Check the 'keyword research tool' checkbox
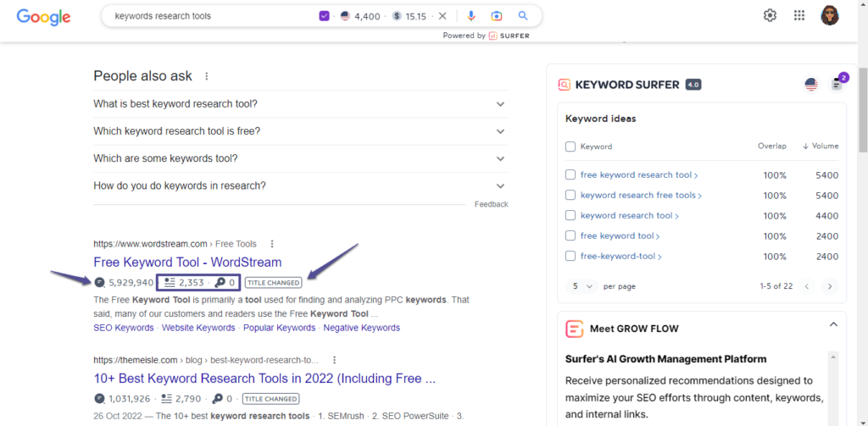This screenshot has width=868, height=426. [570, 216]
